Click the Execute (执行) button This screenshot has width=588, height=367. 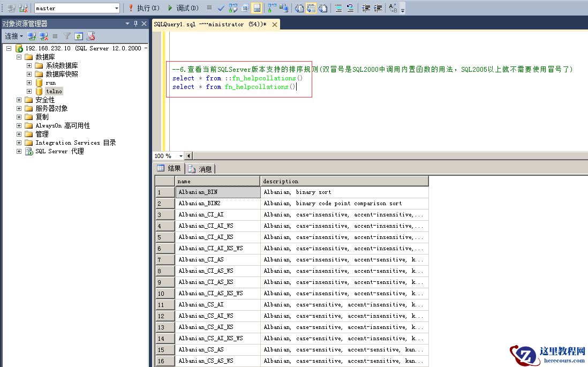pos(144,8)
